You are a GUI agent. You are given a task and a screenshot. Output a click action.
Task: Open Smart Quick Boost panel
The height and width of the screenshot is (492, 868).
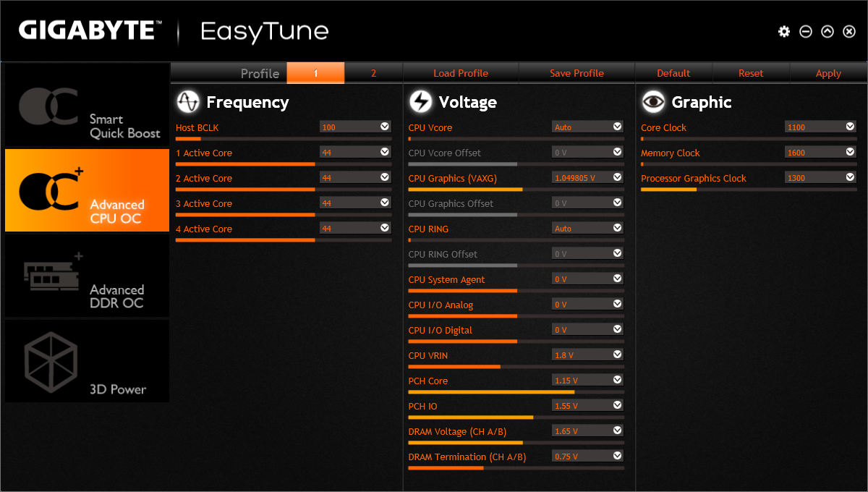(87, 106)
